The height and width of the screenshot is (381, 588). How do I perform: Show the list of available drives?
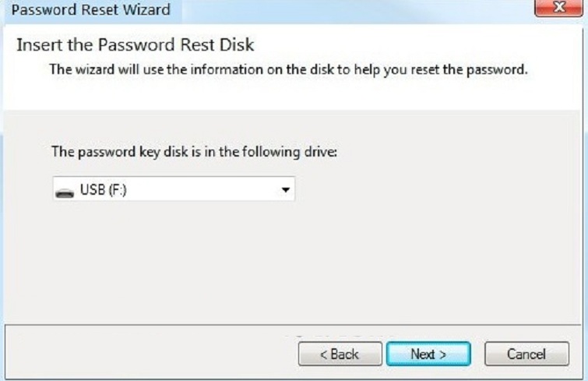(x=285, y=190)
